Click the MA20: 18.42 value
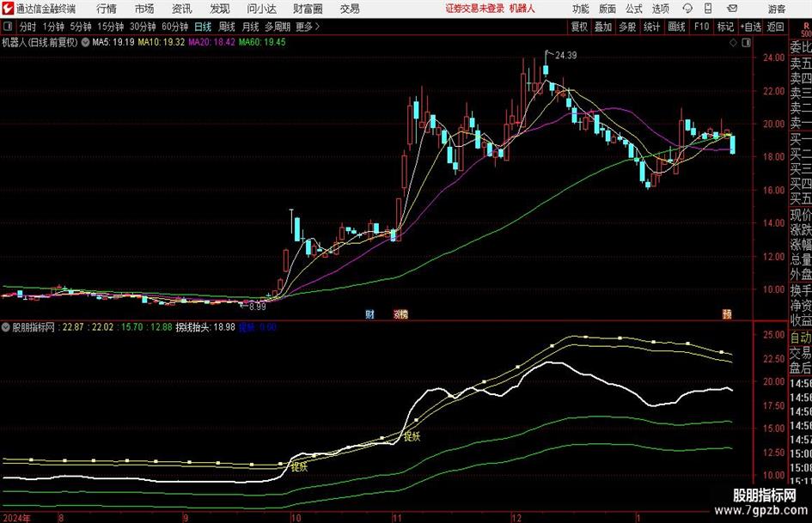Image resolution: width=812 pixels, height=523 pixels. click(211, 42)
